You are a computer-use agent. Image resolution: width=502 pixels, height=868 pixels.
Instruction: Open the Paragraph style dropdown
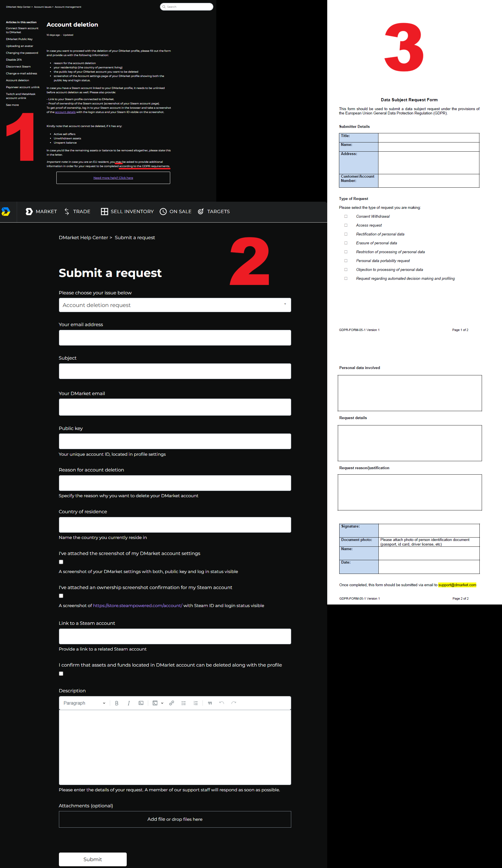[x=84, y=703]
